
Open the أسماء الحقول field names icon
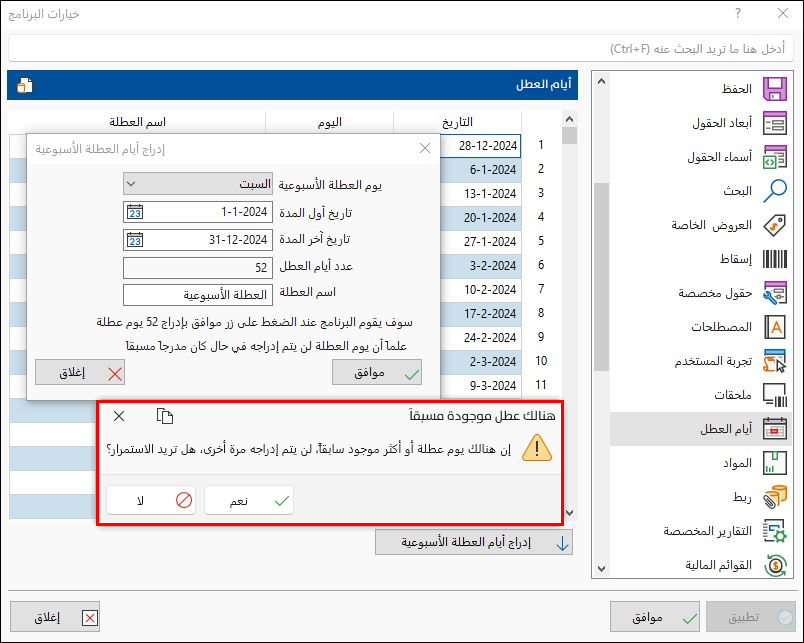[x=774, y=157]
